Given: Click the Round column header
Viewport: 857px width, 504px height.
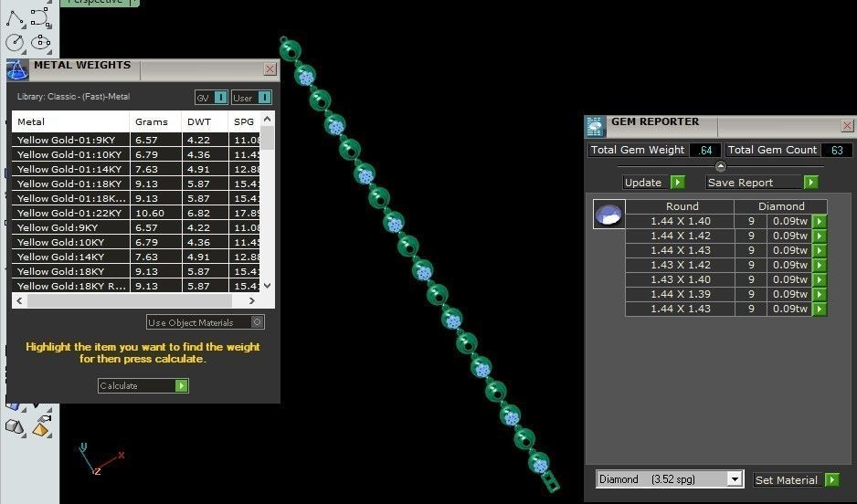Looking at the screenshot, I should click(x=681, y=206).
